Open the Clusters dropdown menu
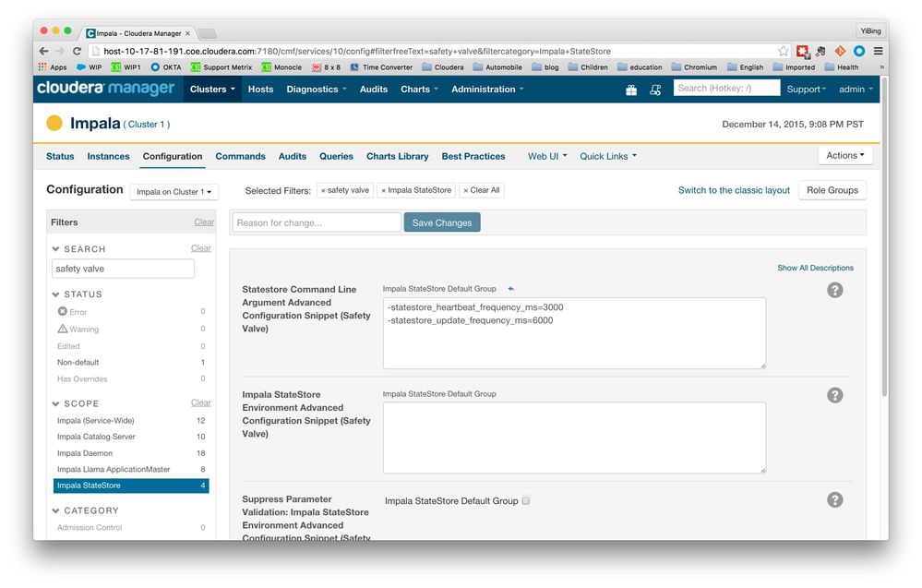The image size is (922, 588). coord(212,90)
